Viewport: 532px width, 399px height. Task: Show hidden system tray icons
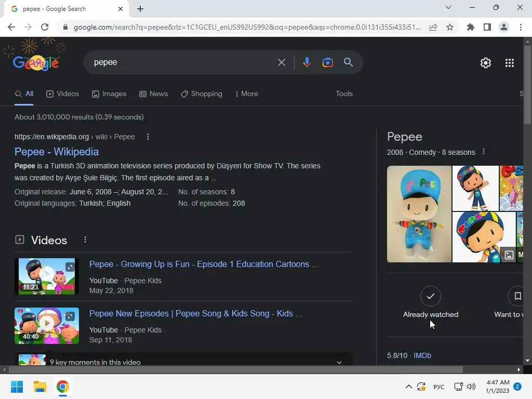409,387
